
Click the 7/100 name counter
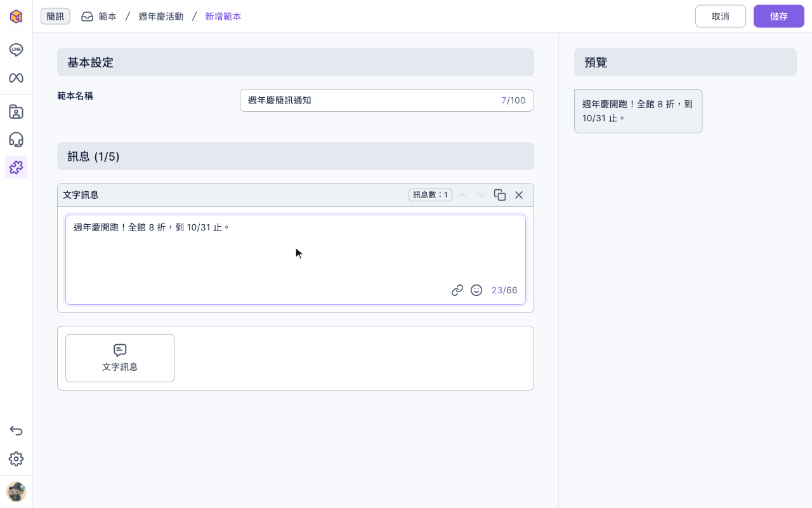[513, 100]
